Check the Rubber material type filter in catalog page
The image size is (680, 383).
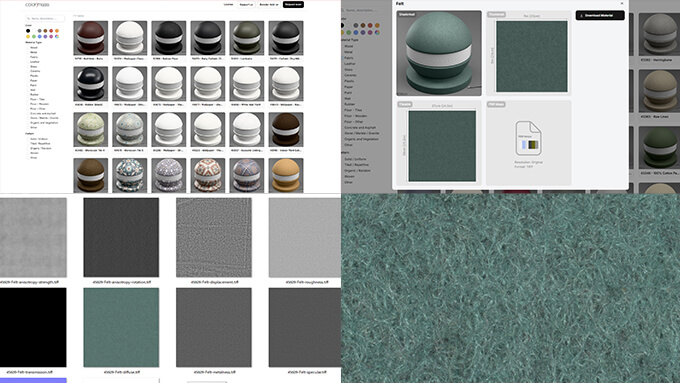pos(33,95)
